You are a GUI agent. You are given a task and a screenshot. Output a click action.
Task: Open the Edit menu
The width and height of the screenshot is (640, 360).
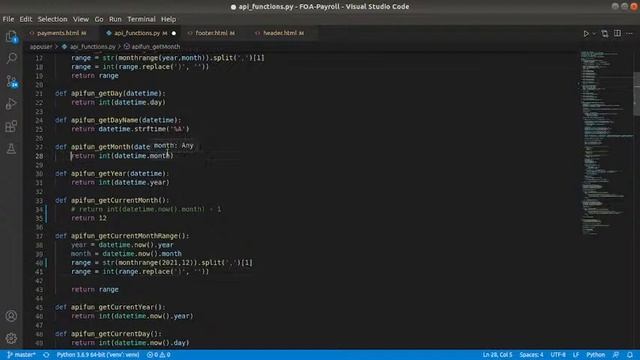click(26, 19)
